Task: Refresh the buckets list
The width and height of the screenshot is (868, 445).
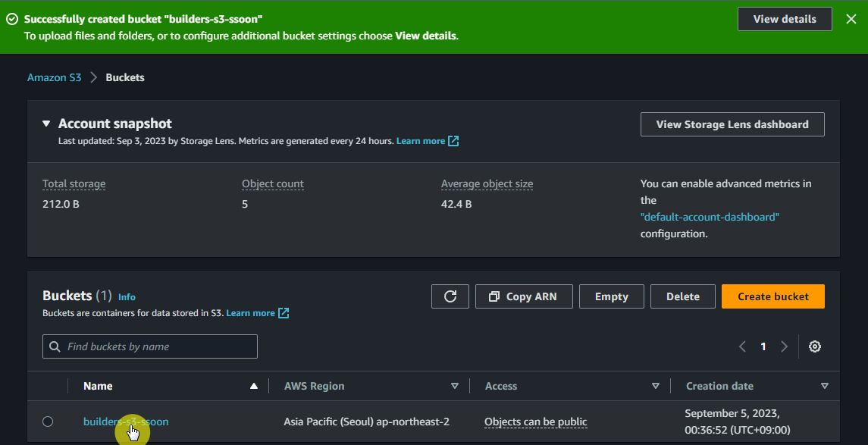Action: 450,296
